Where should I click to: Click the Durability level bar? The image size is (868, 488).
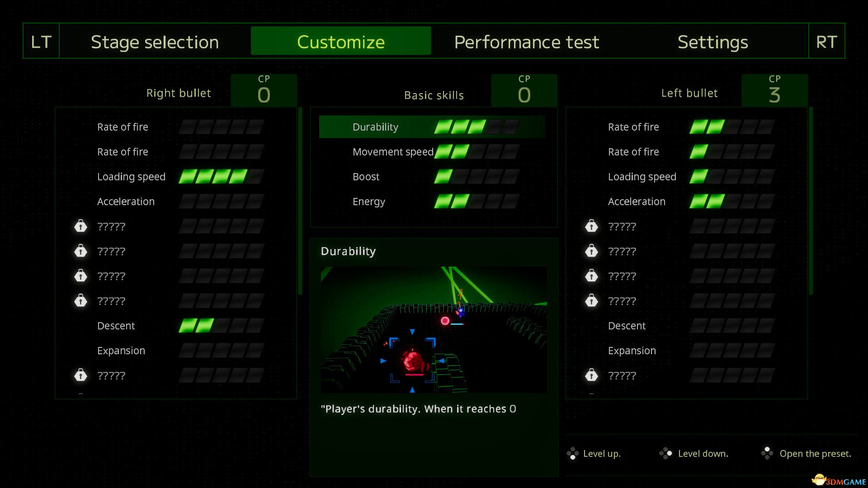476,127
